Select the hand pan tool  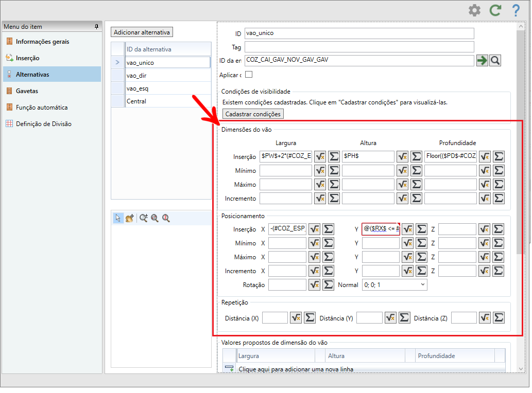[129, 218]
